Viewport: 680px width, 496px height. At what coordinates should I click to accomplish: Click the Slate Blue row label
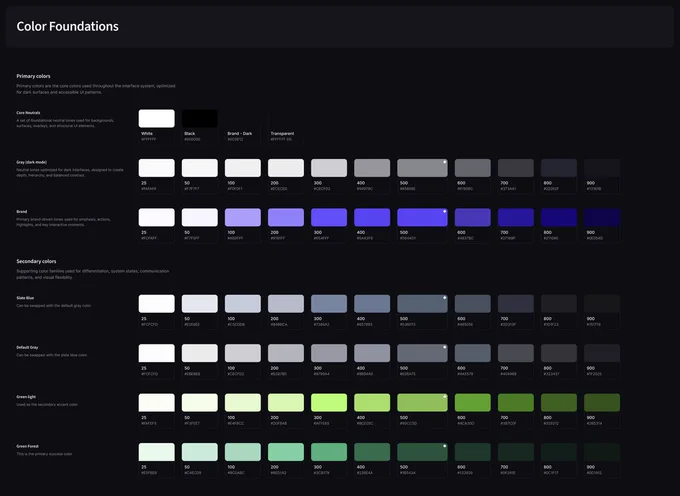pyautogui.click(x=25, y=298)
